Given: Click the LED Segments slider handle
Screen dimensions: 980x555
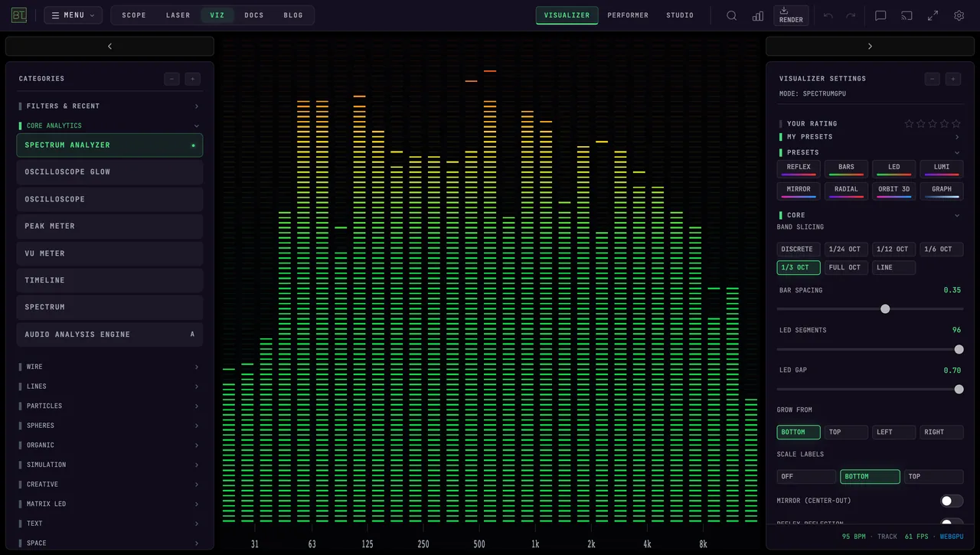Looking at the screenshot, I should (x=959, y=349).
